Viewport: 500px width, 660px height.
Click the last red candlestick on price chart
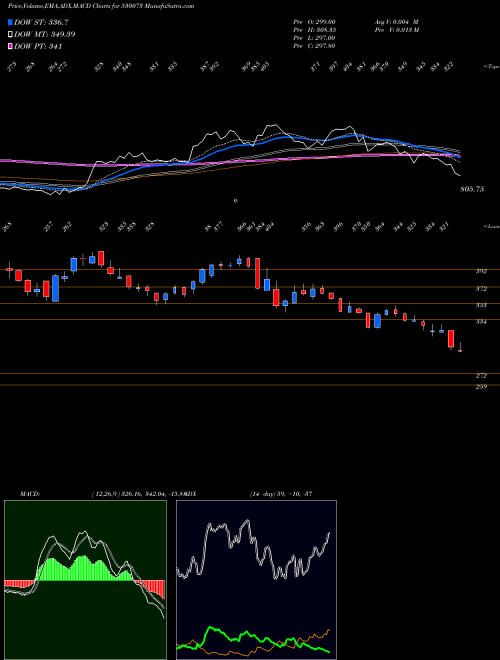[x=460, y=350]
